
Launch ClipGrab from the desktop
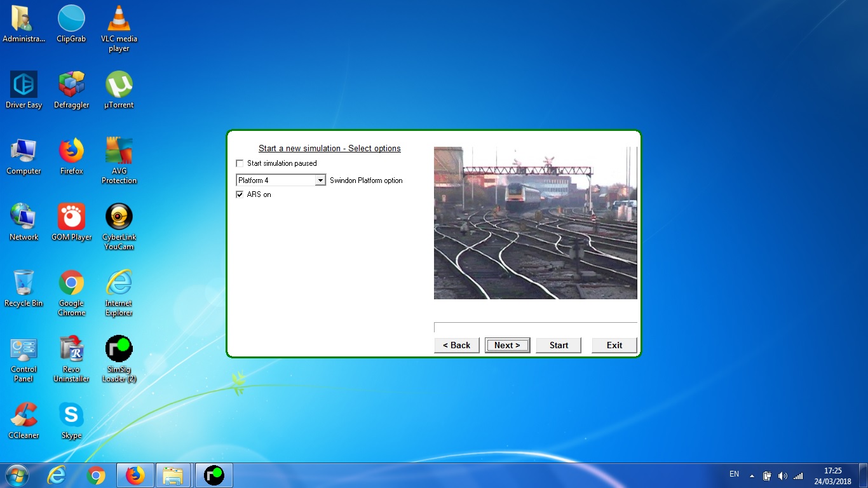coord(71,24)
